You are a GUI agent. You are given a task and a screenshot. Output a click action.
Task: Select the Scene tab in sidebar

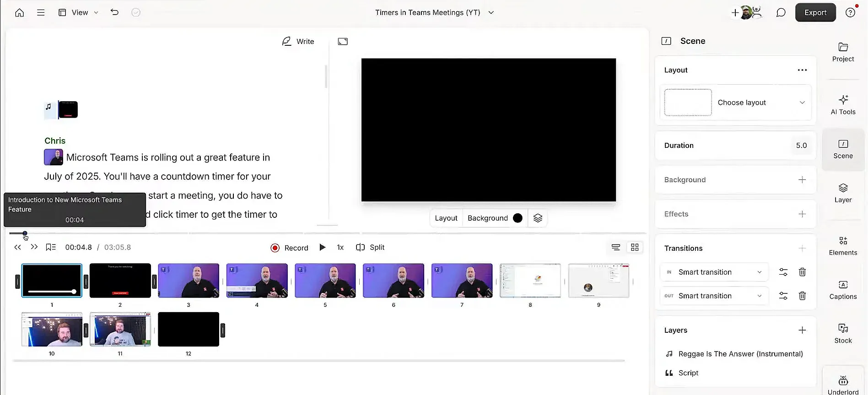(x=843, y=150)
